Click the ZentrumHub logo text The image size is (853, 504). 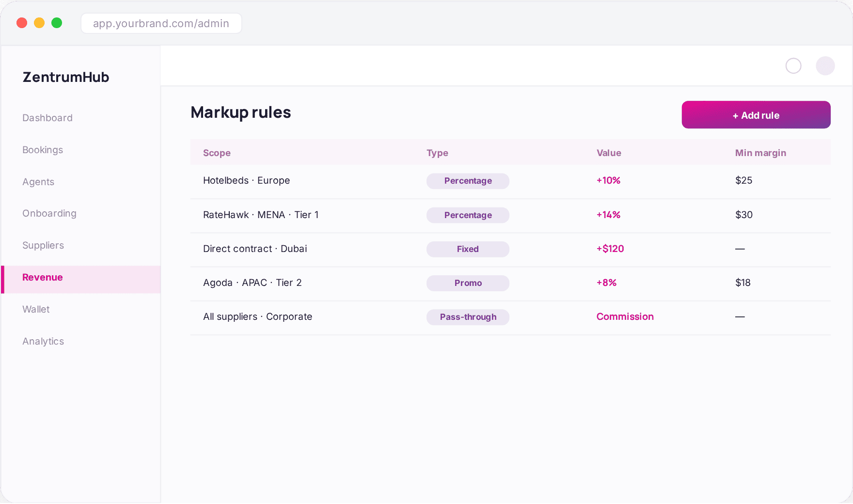tap(66, 77)
